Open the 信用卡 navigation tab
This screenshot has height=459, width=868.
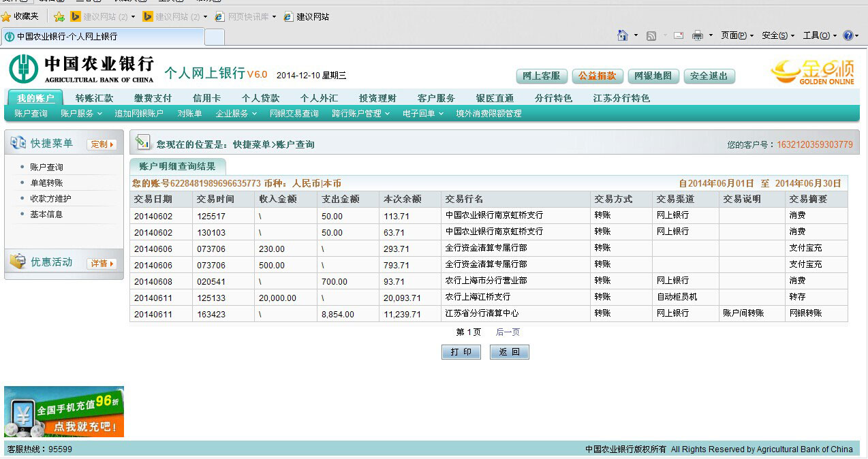(x=206, y=98)
